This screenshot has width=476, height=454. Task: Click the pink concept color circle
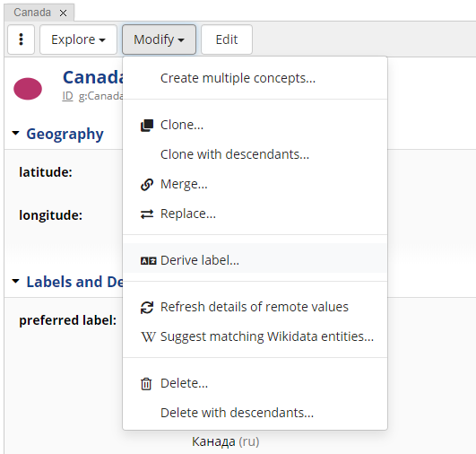coord(28,89)
